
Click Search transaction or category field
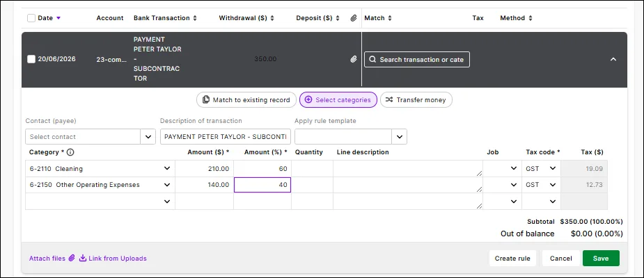tap(417, 60)
